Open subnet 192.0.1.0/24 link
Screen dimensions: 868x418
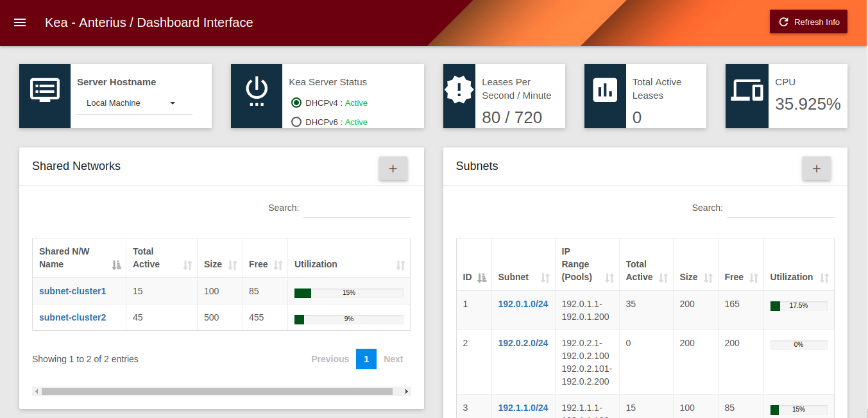point(523,304)
